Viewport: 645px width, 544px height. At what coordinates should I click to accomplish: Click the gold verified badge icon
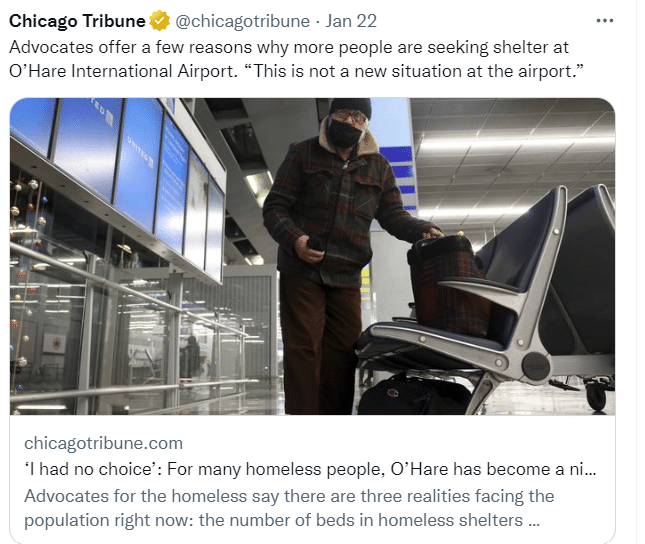[x=159, y=21]
